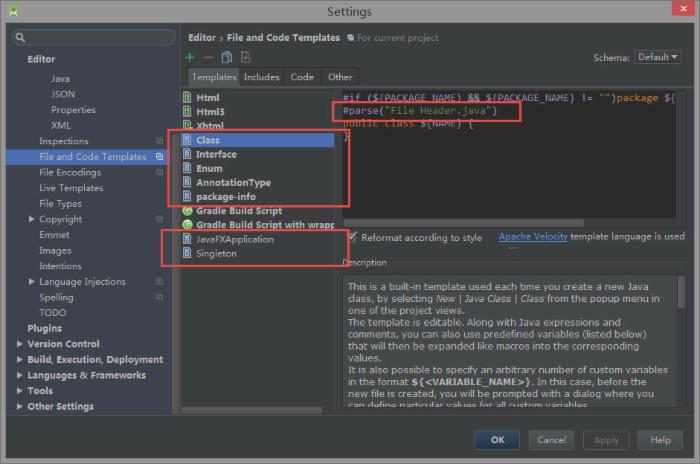The image size is (700, 464).
Task: Click the Html template file icon
Action: pos(187,98)
